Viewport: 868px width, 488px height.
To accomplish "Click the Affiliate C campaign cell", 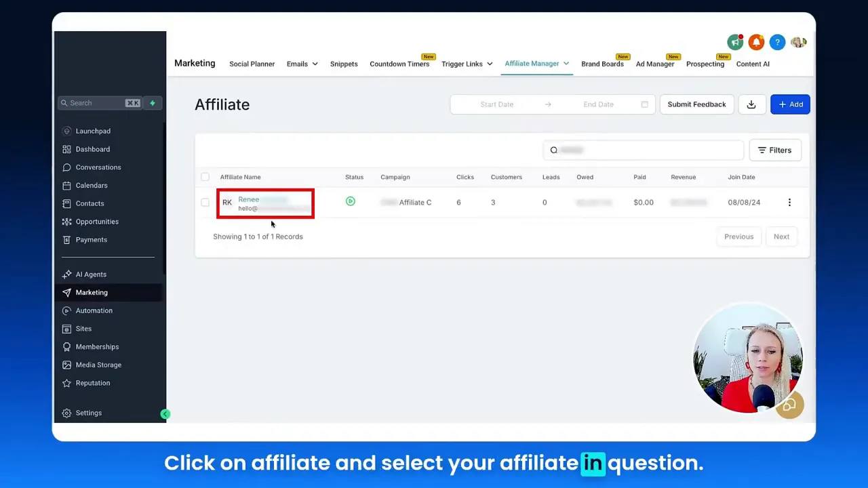I will (x=406, y=202).
